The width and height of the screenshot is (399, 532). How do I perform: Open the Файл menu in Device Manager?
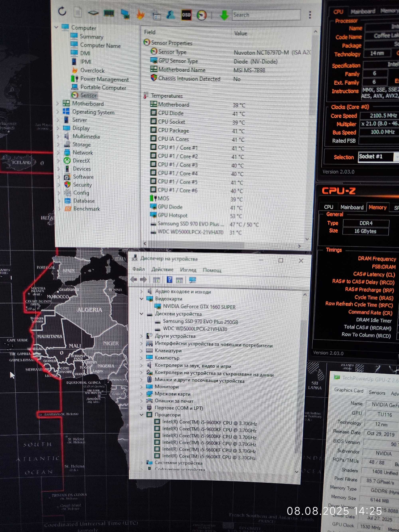tap(138, 269)
